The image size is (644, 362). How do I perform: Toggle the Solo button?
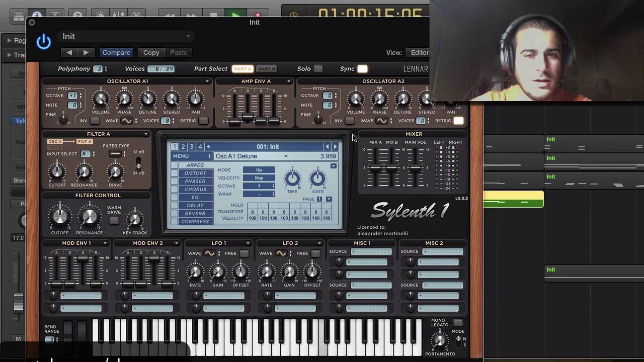coord(318,69)
